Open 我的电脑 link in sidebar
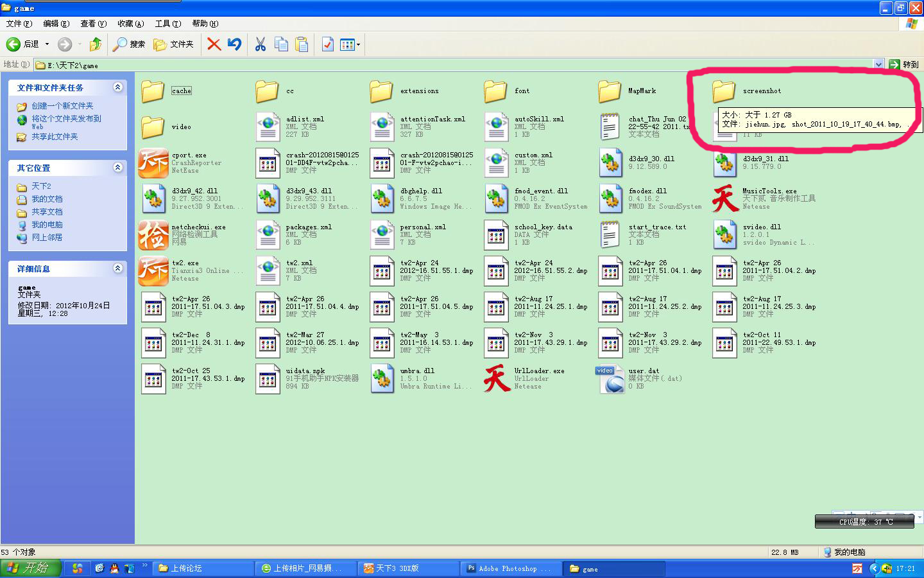This screenshot has width=924, height=578. 47,225
